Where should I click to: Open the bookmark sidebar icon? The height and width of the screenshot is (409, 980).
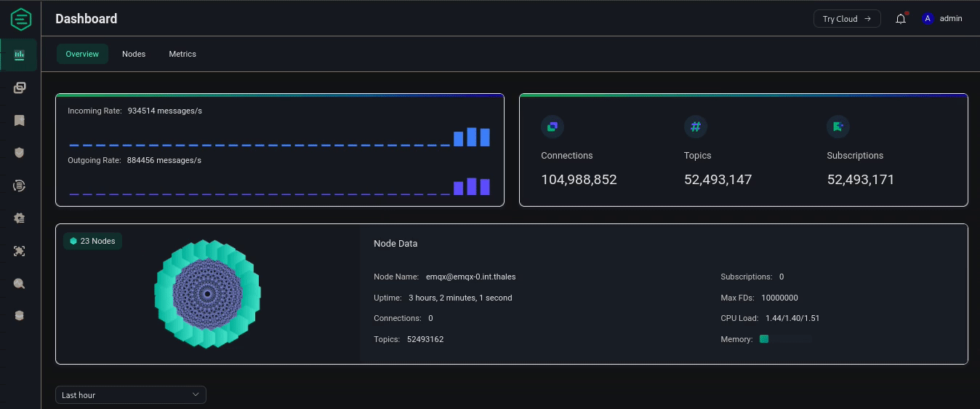pyautogui.click(x=20, y=120)
